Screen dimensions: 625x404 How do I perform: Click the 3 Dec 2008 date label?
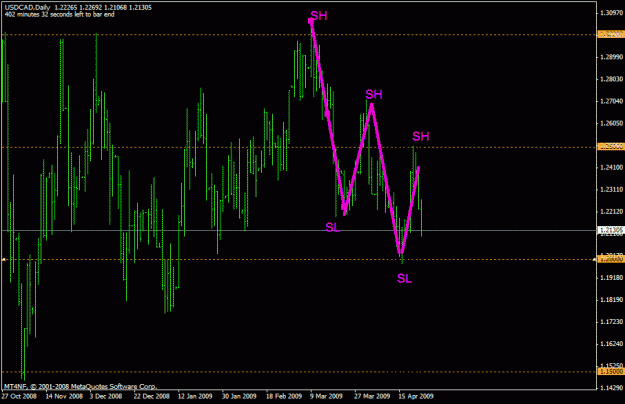tap(106, 396)
